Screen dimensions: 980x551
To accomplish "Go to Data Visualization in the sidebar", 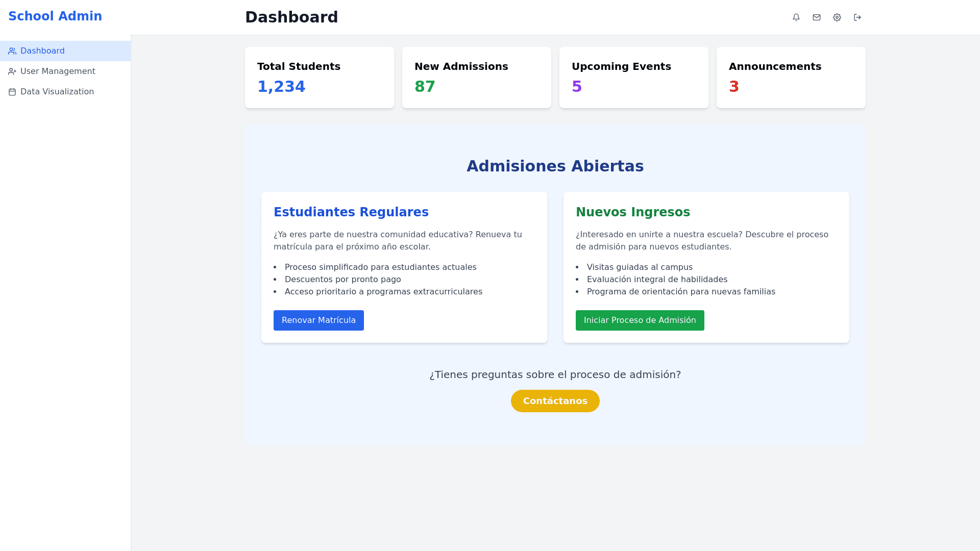I will click(57, 92).
